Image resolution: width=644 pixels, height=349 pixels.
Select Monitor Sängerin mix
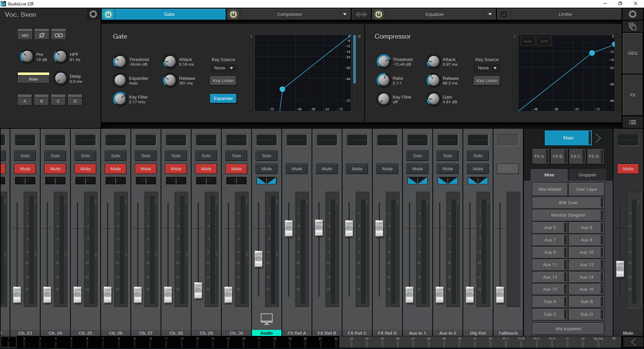568,215
